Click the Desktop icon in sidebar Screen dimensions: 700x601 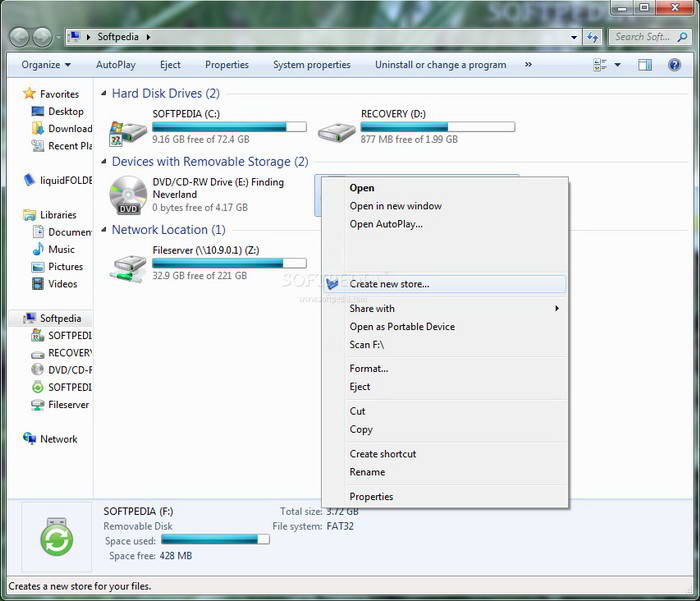coord(38,111)
